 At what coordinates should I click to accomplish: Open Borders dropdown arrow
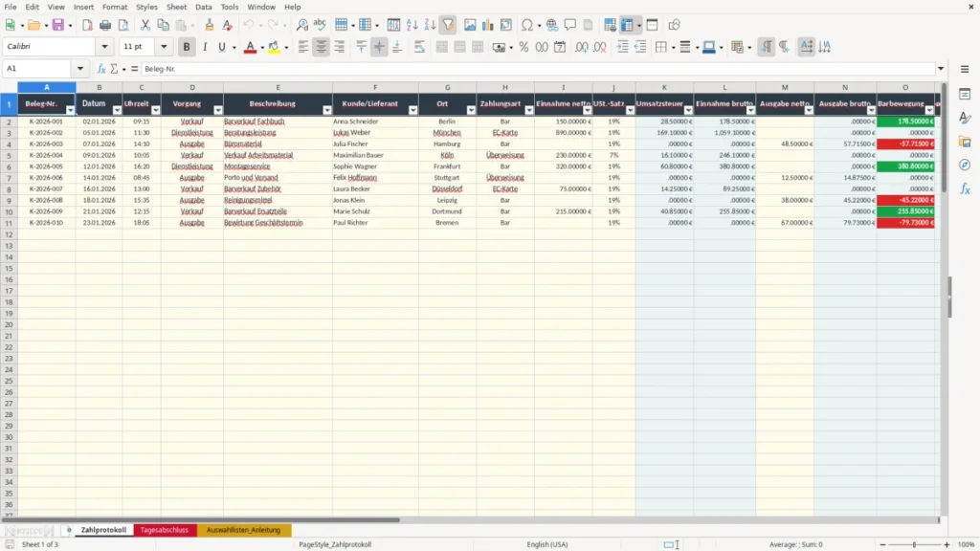673,47
